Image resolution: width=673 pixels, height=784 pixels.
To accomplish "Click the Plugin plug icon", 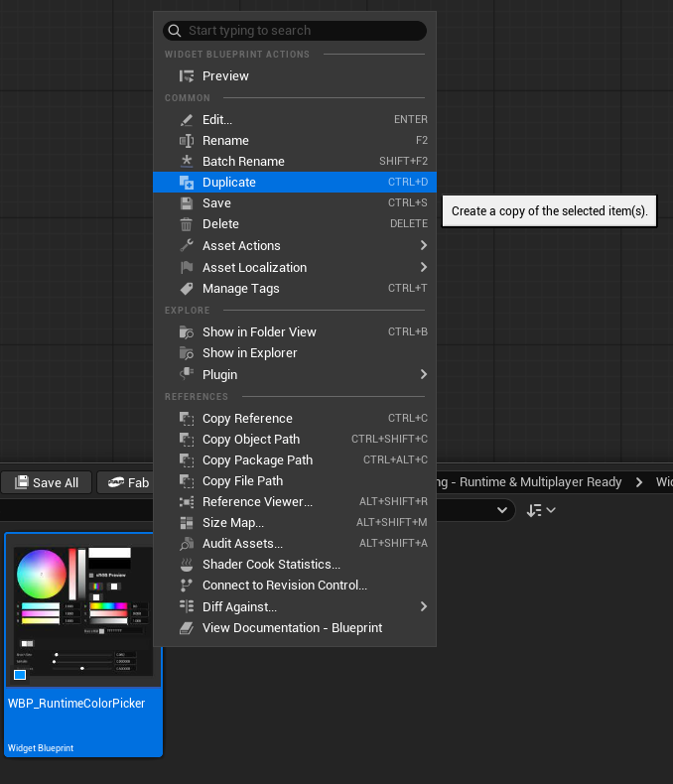I will coord(187,374).
